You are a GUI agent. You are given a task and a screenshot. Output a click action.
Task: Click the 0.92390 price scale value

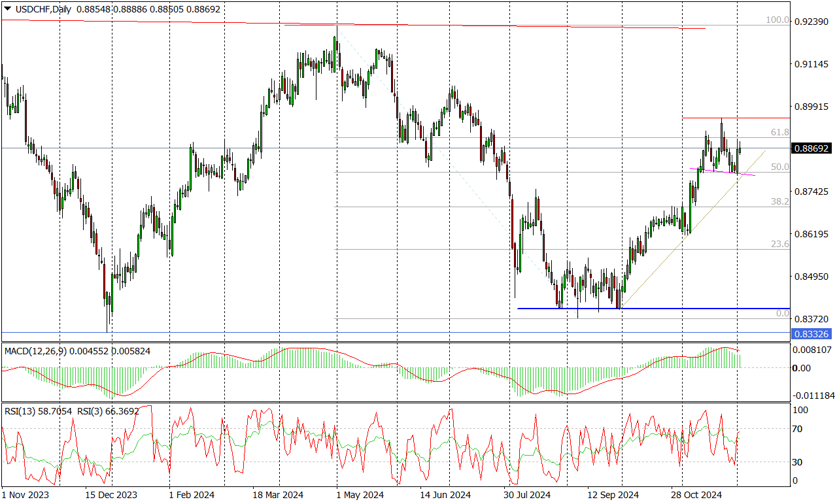(x=811, y=22)
